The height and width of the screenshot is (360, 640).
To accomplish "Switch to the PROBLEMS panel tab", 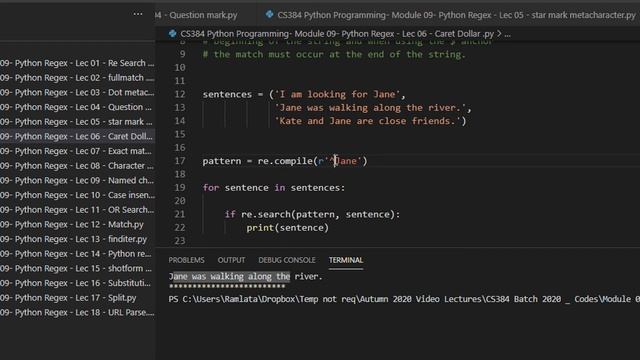I will tap(186, 260).
